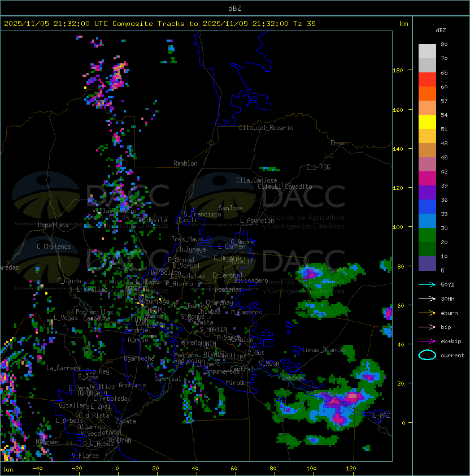The height and width of the screenshot is (476, 470).
Task: Click the 'Encon' place label
Action: pyautogui.click(x=339, y=143)
